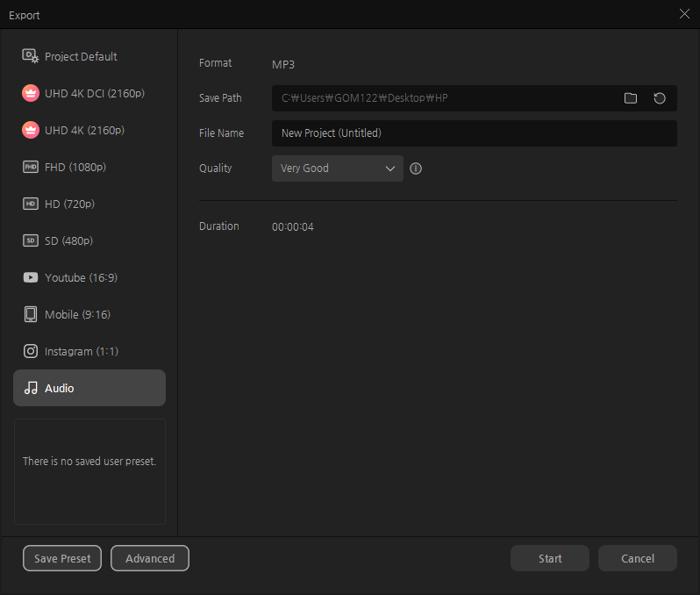Click the Quality dropdown chevron arrow
The image size is (700, 595).
click(390, 168)
